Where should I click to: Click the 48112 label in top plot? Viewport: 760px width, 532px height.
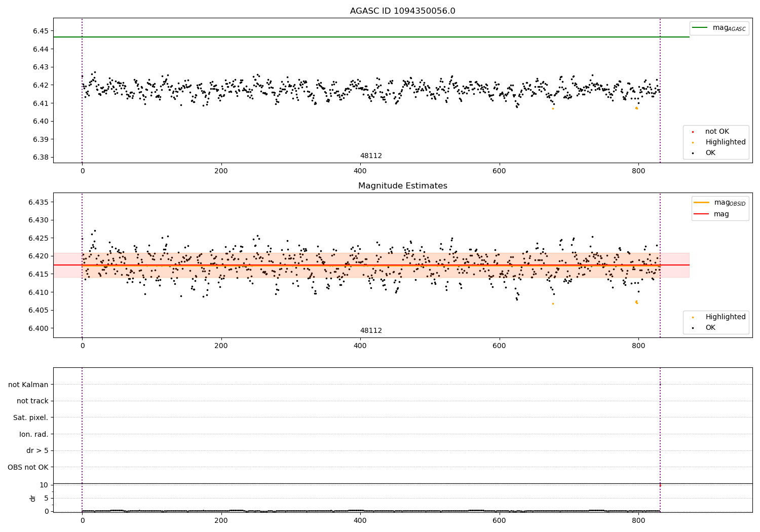tap(371, 156)
